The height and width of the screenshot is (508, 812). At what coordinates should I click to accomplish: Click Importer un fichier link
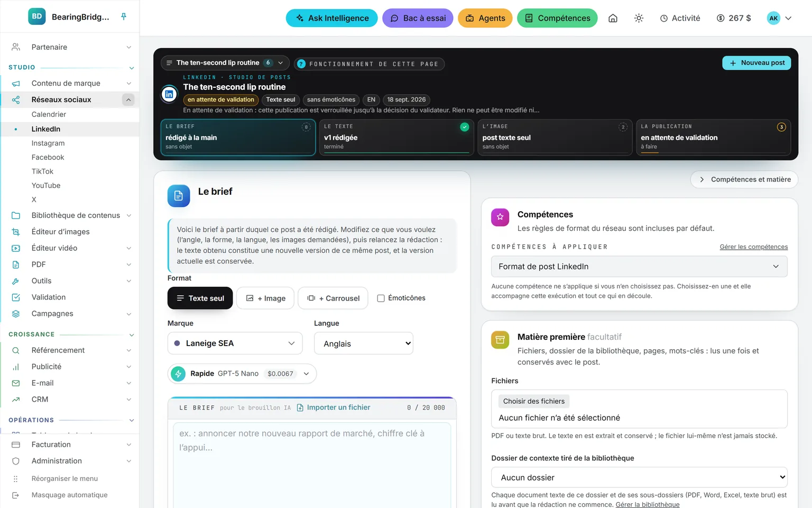point(334,407)
